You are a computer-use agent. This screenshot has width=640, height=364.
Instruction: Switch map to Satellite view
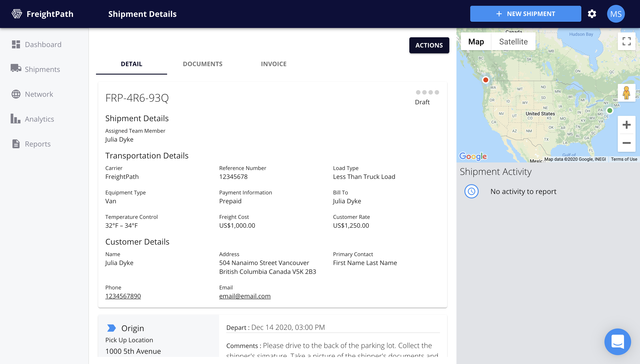point(513,42)
